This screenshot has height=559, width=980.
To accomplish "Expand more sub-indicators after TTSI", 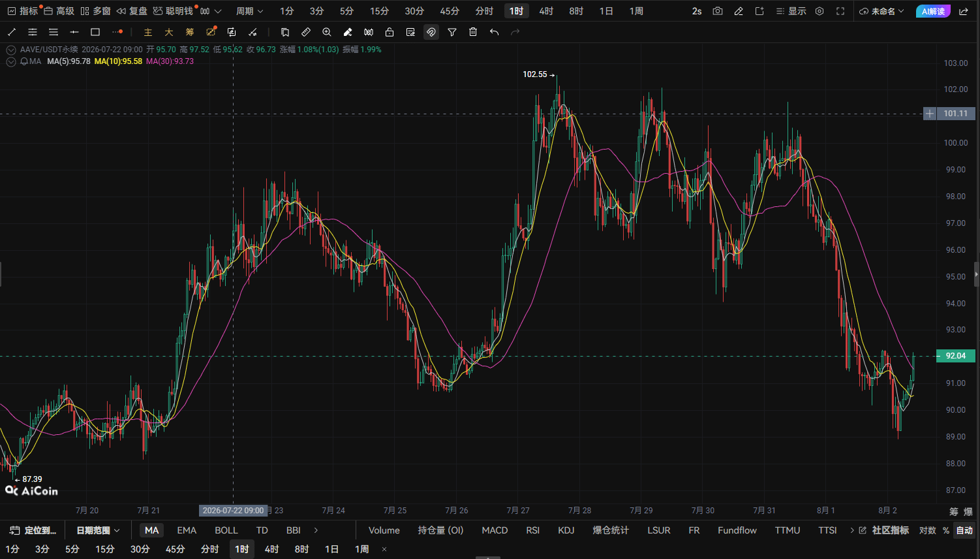I will (x=851, y=530).
